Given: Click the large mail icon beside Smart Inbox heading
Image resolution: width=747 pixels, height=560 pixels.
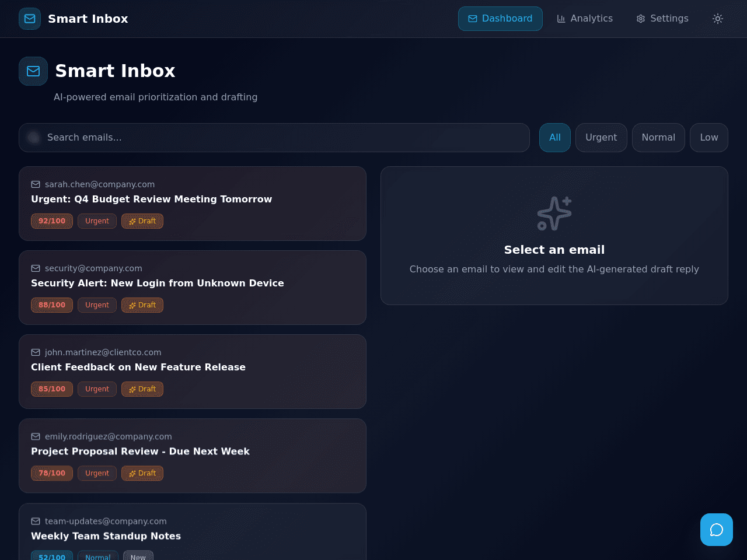Looking at the screenshot, I should coord(33,71).
